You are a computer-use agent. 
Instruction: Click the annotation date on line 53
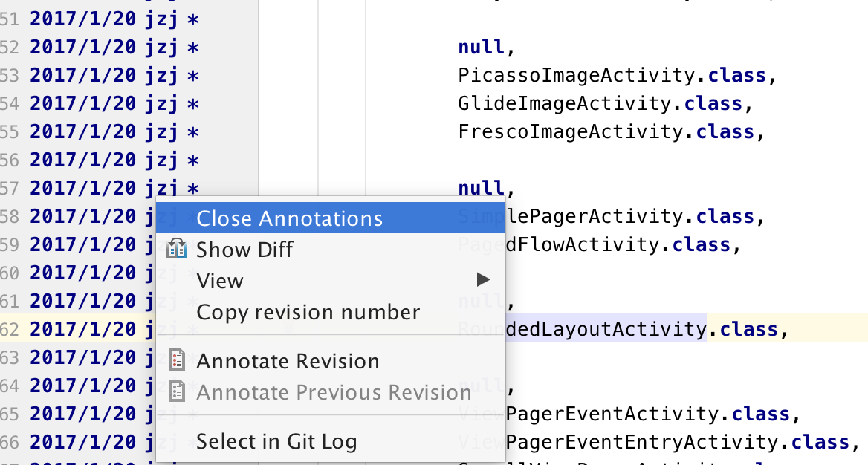point(82,75)
